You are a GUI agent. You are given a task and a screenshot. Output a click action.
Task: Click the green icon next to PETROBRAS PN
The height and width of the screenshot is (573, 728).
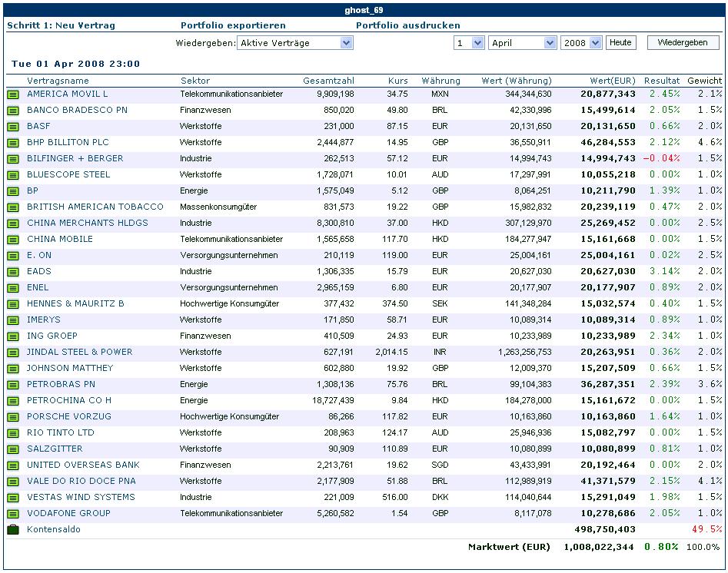pyautogui.click(x=13, y=385)
